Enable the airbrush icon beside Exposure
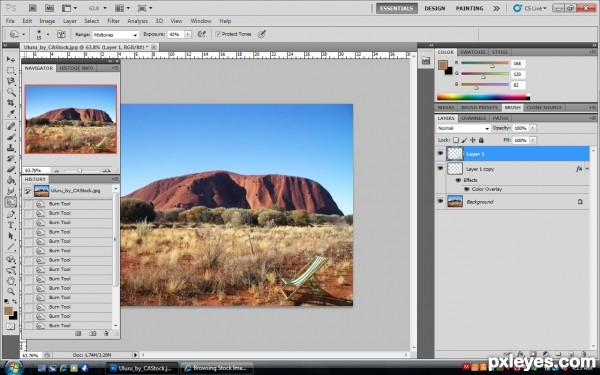Image resolution: width=600 pixels, height=375 pixels. 202,34
